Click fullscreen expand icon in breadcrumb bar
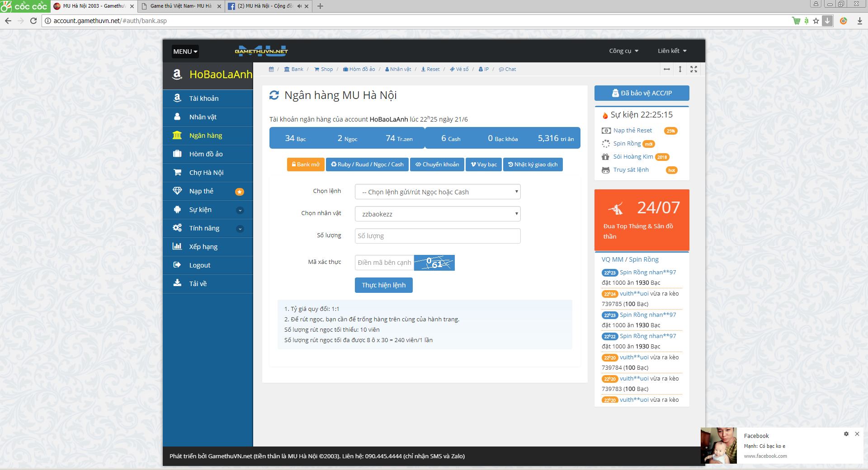Image resolution: width=868 pixels, height=470 pixels. tap(693, 69)
